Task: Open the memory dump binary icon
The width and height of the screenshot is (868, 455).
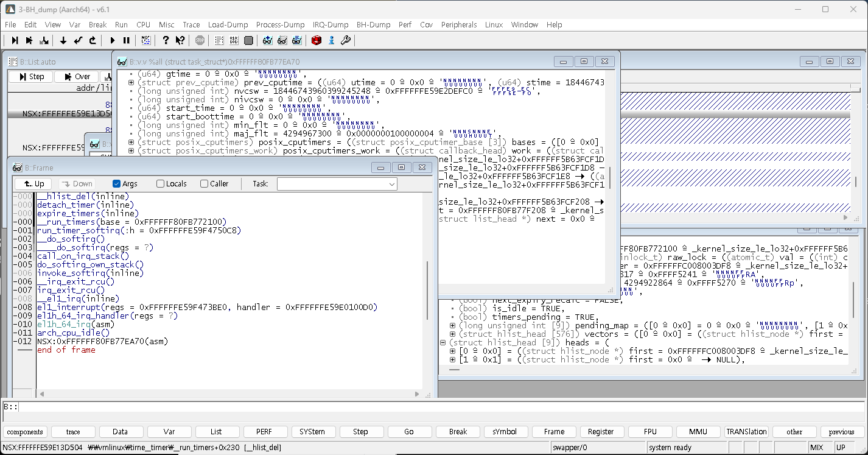Action: pyautogui.click(x=234, y=41)
